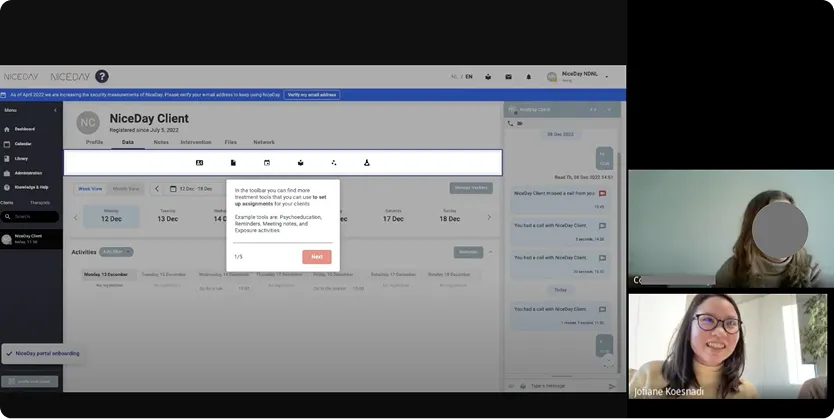Expand the chat panel with arrows icon
Image resolution: width=834 pixels, height=419 pixels.
tap(593, 110)
